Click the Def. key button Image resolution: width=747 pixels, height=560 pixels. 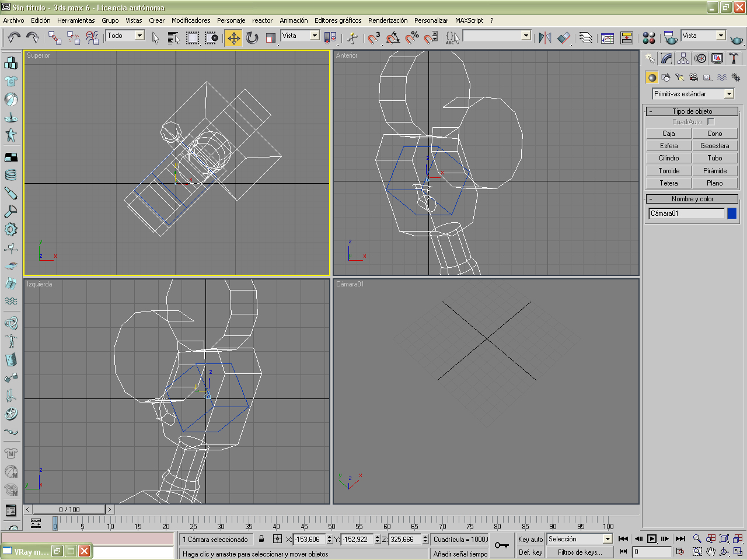[x=530, y=552]
